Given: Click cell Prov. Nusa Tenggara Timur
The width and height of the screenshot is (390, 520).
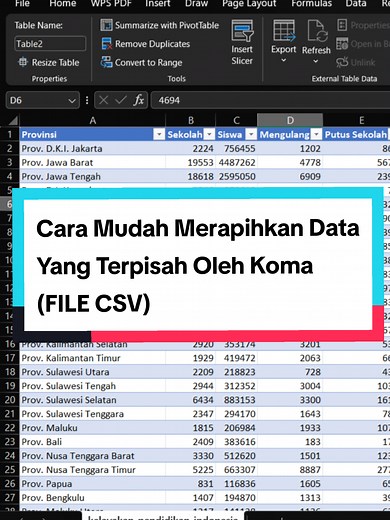Looking at the screenshot, I should pyautogui.click(x=92, y=470).
